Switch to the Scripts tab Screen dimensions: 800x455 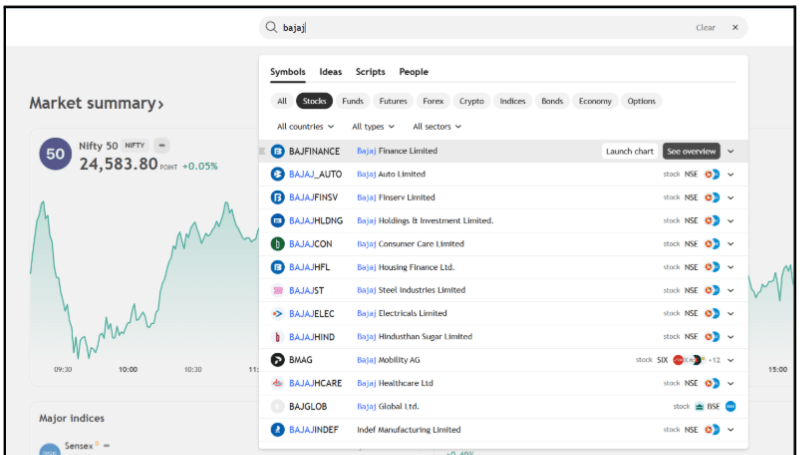pos(370,72)
